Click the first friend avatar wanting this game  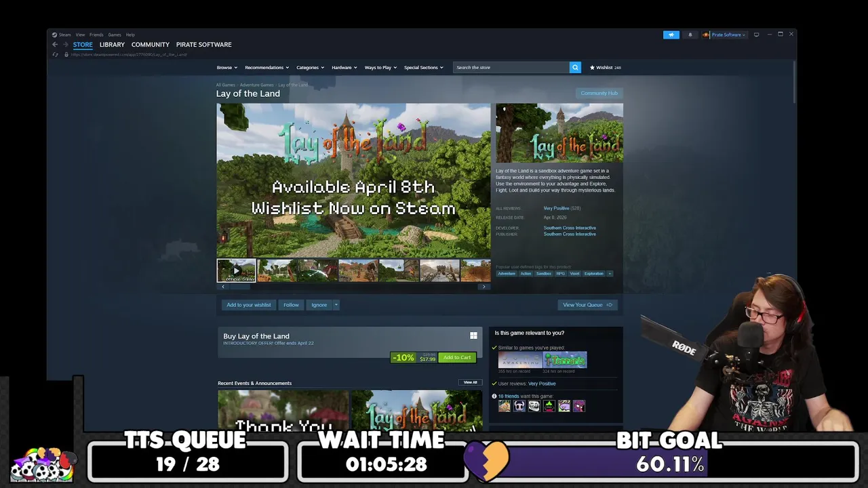tap(504, 406)
